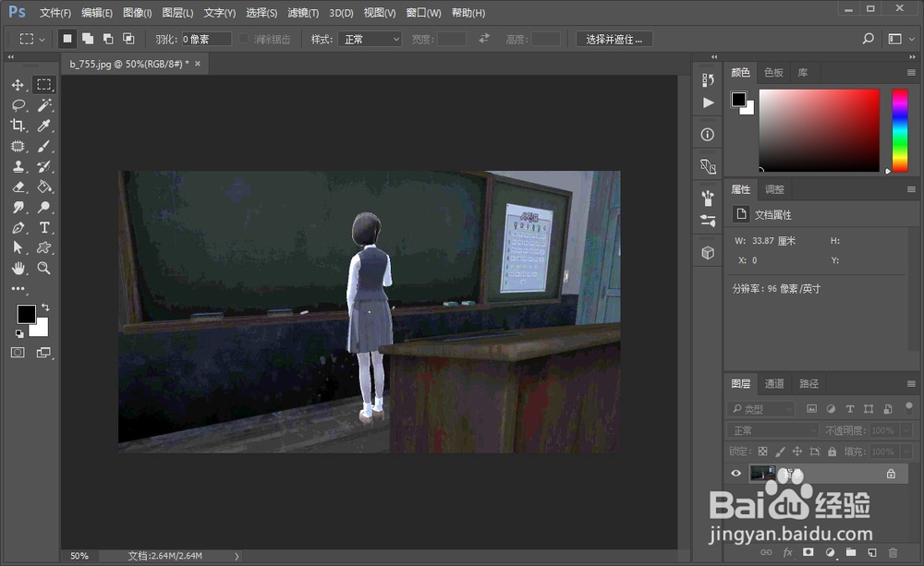Select the Crop tool
924x566 pixels.
coord(18,126)
